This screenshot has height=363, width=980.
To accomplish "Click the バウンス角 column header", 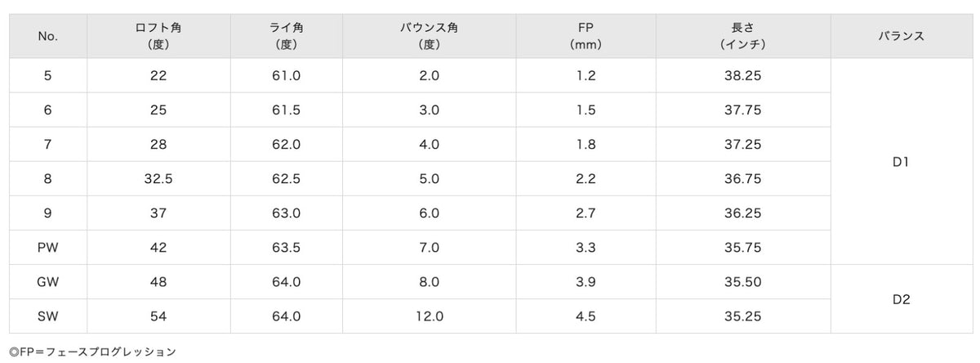I will [429, 36].
